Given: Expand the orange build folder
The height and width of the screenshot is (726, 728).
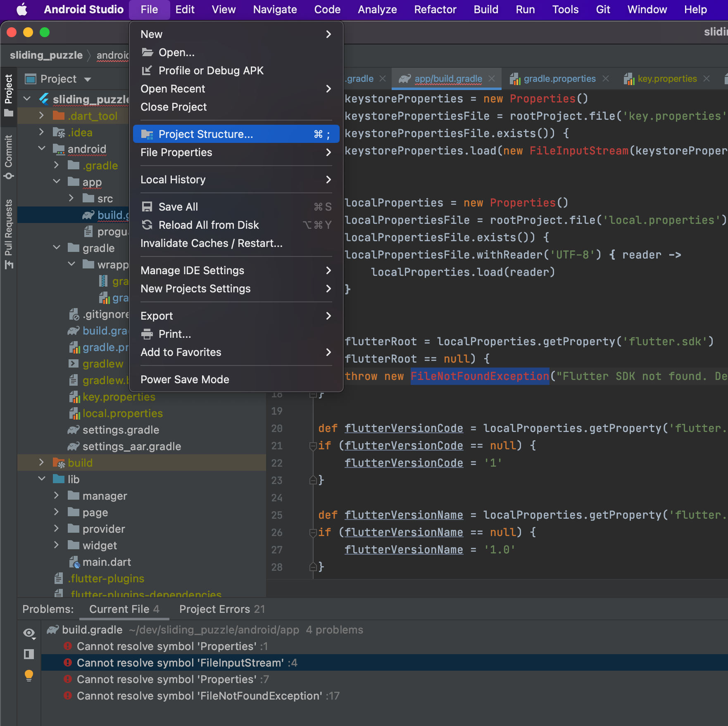Looking at the screenshot, I should tap(41, 463).
